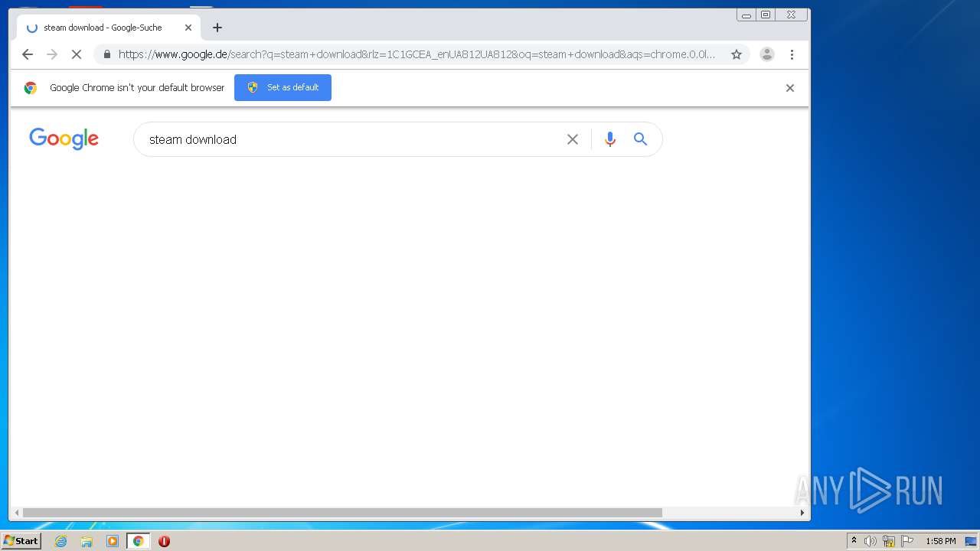Open Action Center flag icon
980x551 pixels.
(x=907, y=541)
